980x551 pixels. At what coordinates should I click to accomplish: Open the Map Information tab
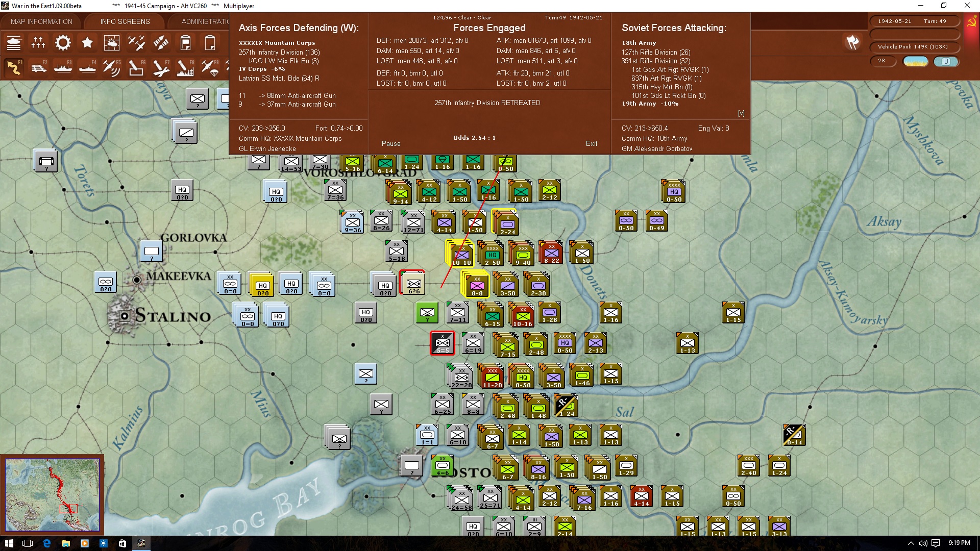coord(41,21)
